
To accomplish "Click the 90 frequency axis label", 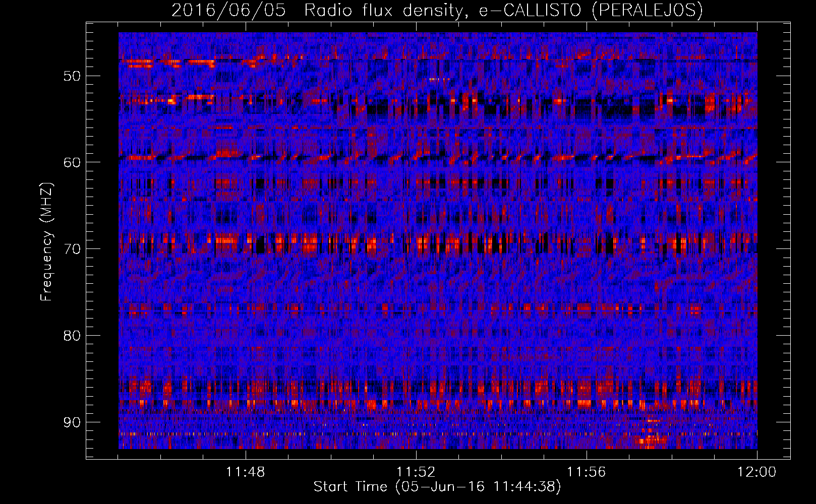I will click(72, 422).
